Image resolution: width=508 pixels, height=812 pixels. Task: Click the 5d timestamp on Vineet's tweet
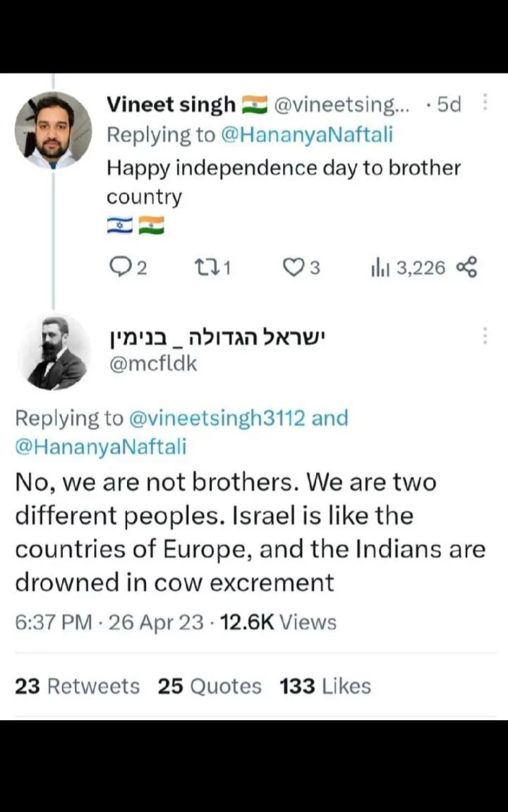pos(449,105)
